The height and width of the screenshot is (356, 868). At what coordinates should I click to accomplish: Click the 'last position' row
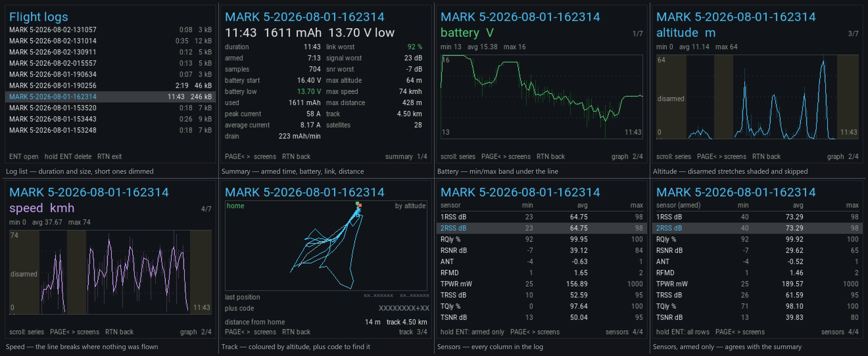[x=327, y=297]
